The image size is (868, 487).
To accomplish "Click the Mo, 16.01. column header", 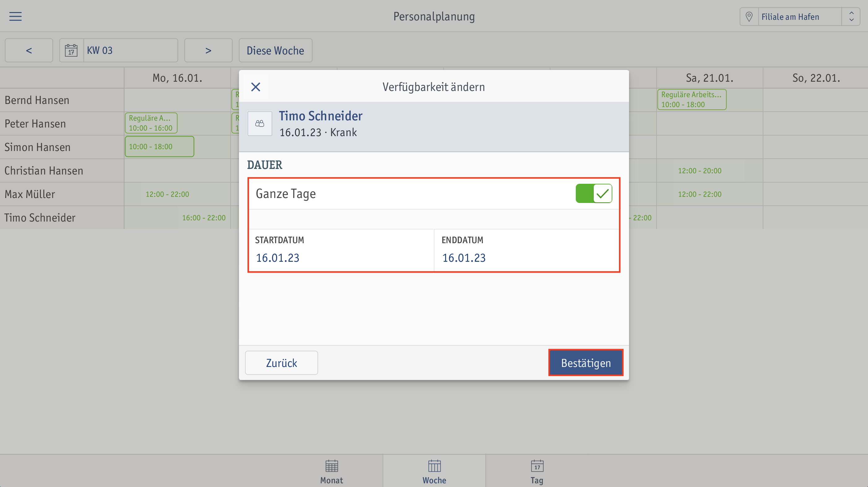I will pyautogui.click(x=177, y=78).
